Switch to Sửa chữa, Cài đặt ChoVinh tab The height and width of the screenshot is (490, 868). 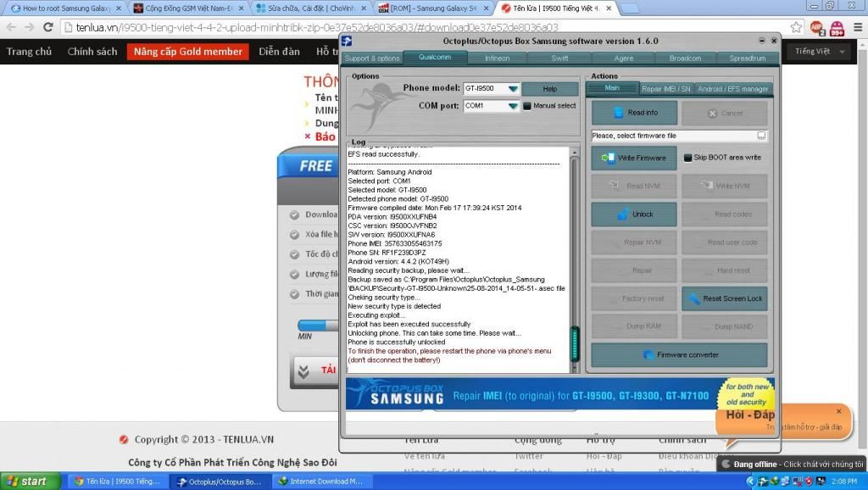point(310,8)
